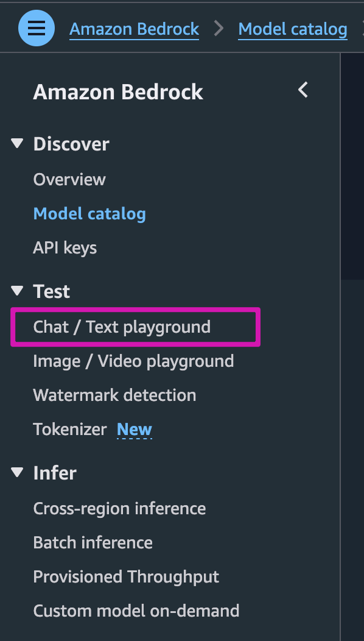Screen dimensions: 364x641
Task: Launch the Tokenizer tool
Action: [70, 429]
